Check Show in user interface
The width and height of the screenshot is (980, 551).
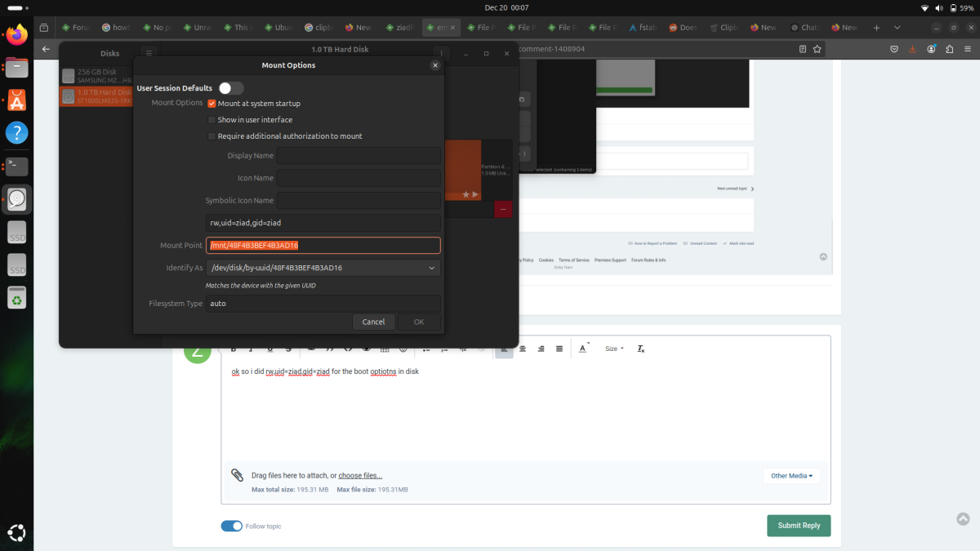pos(212,120)
